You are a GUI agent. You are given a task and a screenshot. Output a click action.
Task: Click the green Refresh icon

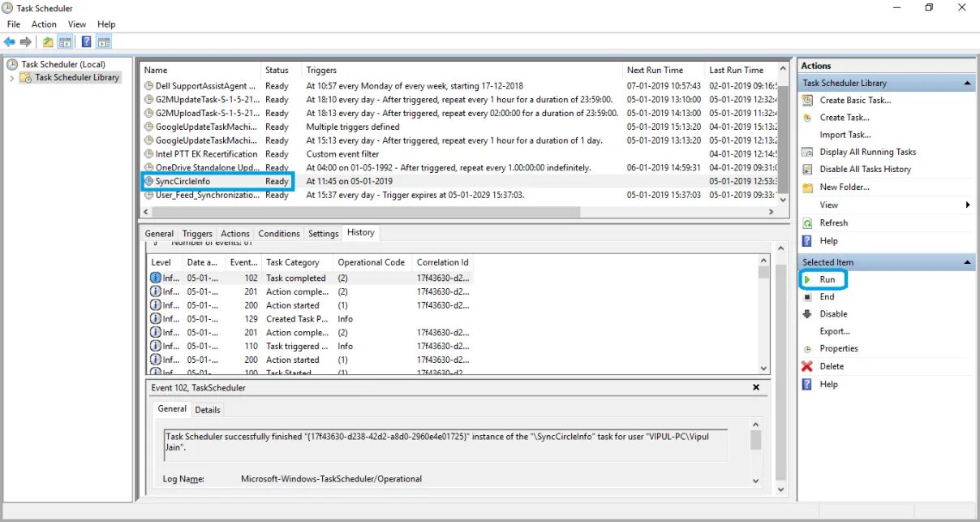[807, 222]
